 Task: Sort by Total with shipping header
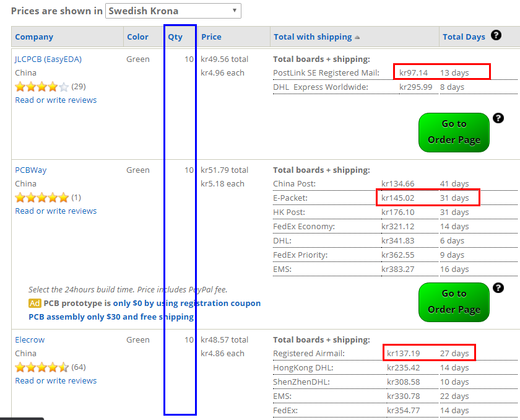pos(313,37)
